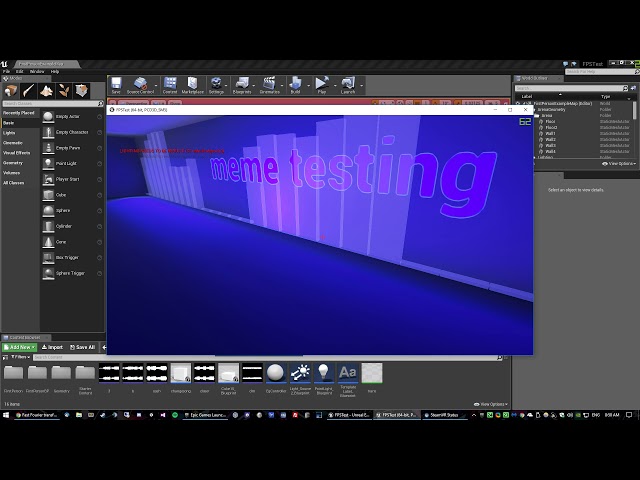640x480 pixels.
Task: Select the Paint mode brush icon
Action: 29,91
